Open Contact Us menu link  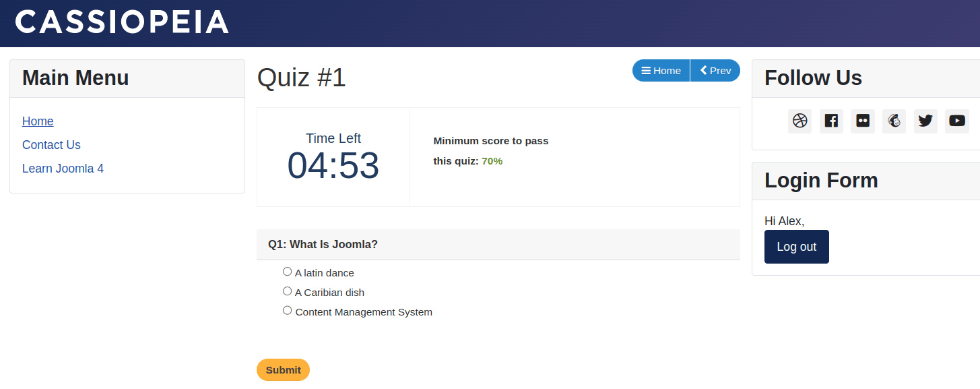pos(51,145)
